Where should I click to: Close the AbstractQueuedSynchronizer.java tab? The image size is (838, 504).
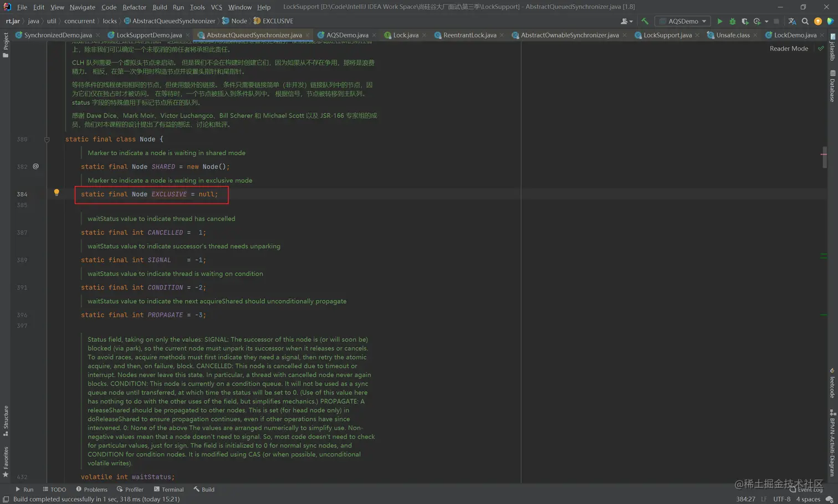coord(308,35)
